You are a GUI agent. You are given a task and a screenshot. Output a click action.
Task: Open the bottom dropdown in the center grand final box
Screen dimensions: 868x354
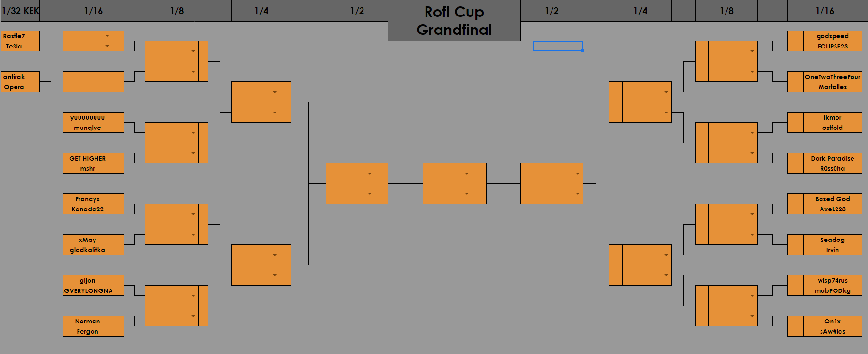tap(467, 194)
